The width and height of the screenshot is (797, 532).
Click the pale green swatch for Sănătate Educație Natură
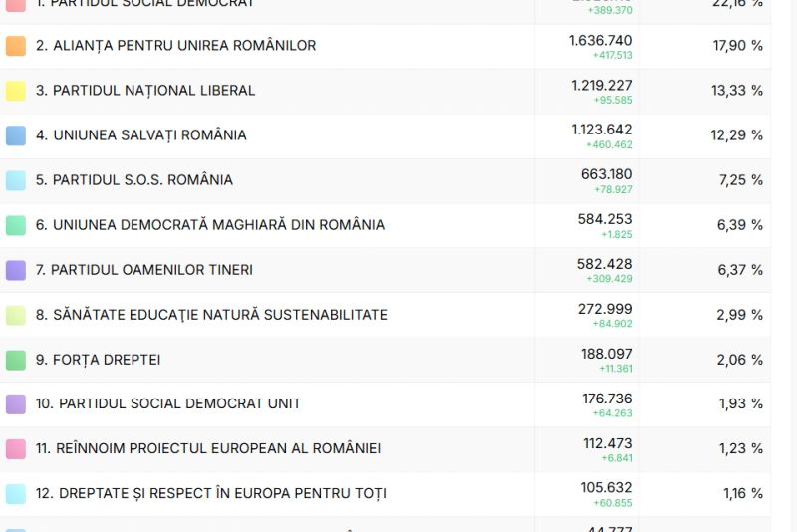[x=16, y=315]
